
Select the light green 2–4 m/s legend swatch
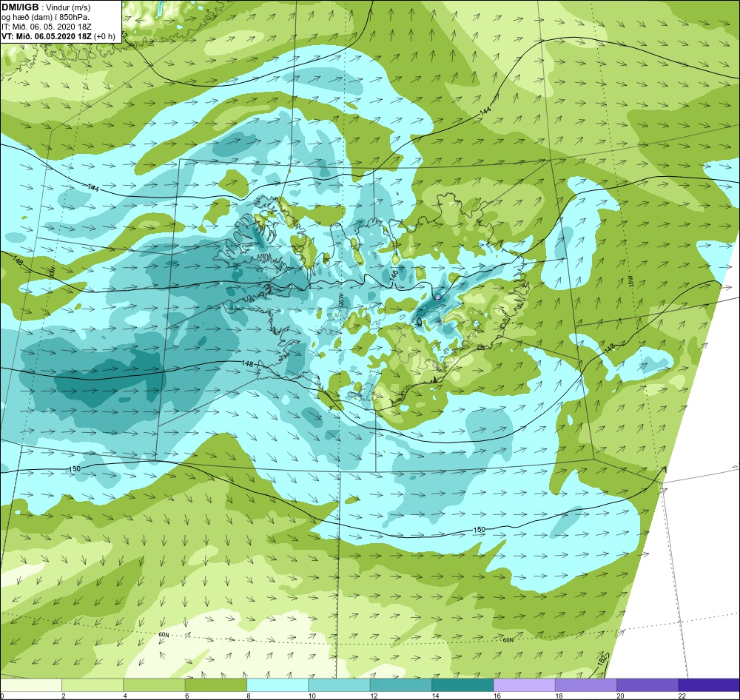(x=92, y=684)
